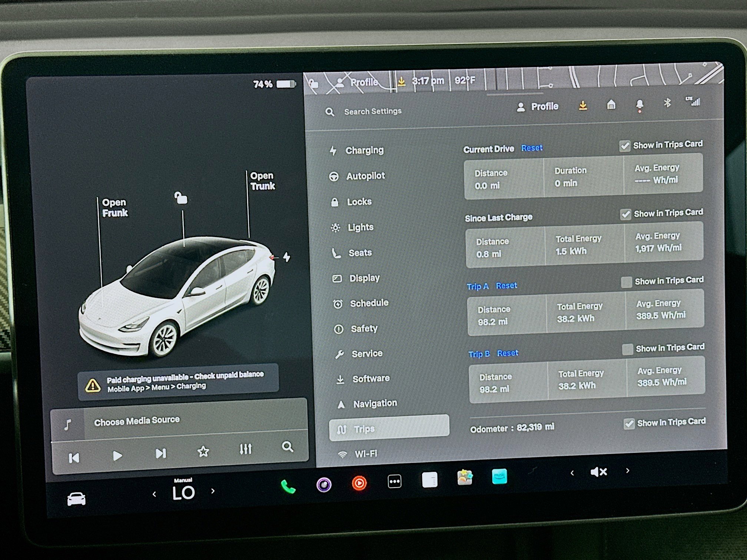
Task: Reset Trip A
Action: click(506, 286)
